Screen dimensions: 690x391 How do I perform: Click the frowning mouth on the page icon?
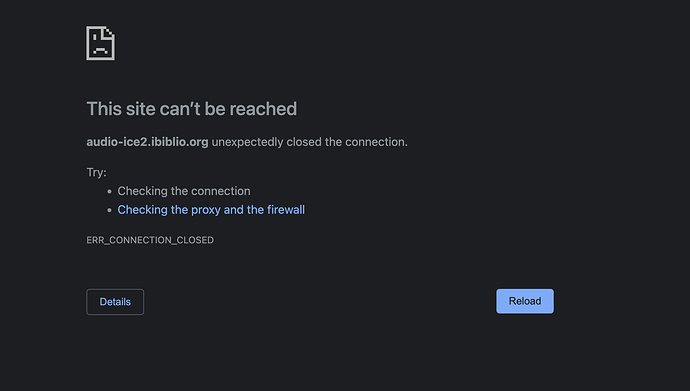pyautogui.click(x=100, y=50)
